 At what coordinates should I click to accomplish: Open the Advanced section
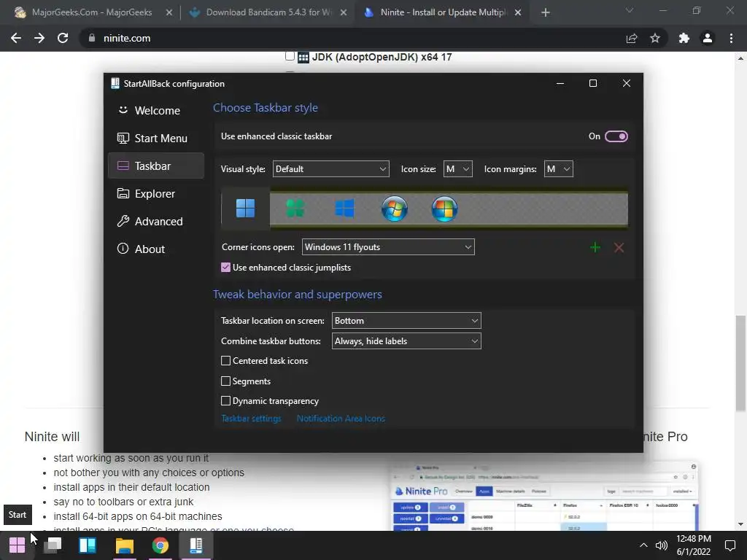tap(156, 221)
